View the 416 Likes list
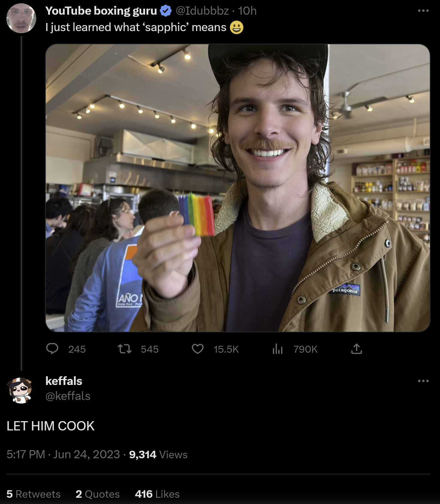The height and width of the screenshot is (504, 440). point(157,494)
